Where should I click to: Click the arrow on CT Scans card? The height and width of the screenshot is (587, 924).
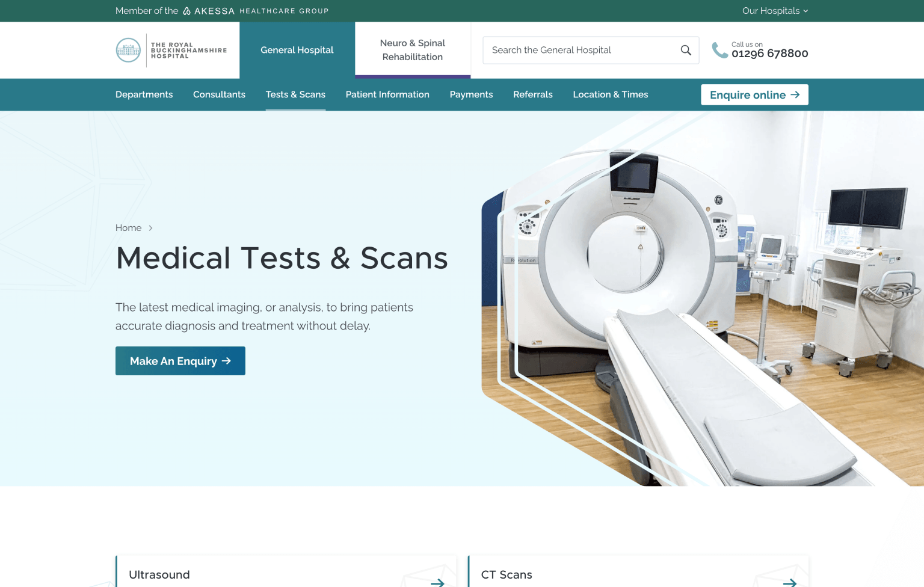click(789, 582)
